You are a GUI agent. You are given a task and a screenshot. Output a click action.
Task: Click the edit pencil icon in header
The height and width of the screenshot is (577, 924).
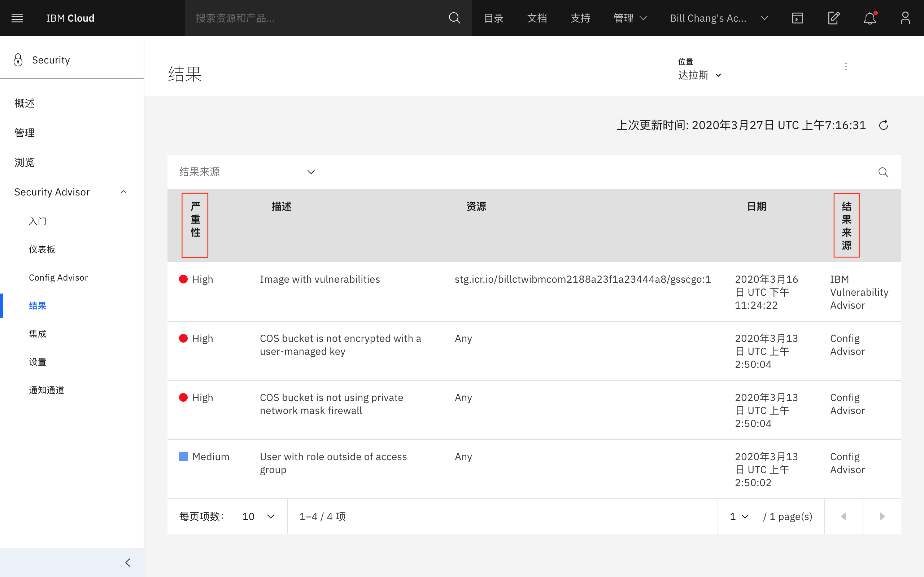pos(833,18)
